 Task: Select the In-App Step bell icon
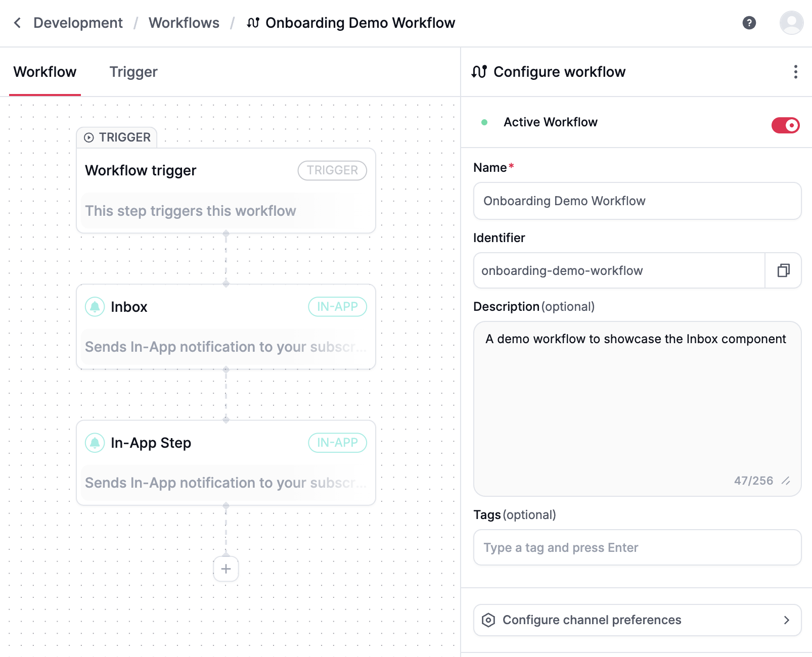pos(95,443)
